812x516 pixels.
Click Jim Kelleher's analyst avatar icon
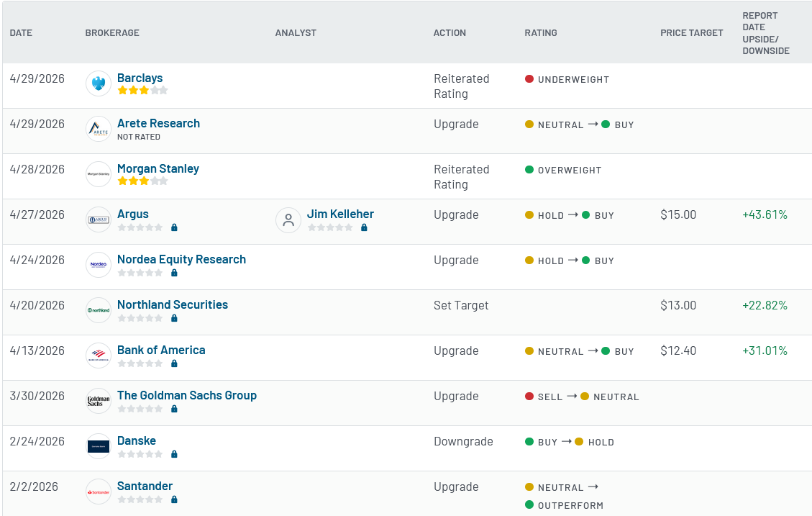(288, 220)
